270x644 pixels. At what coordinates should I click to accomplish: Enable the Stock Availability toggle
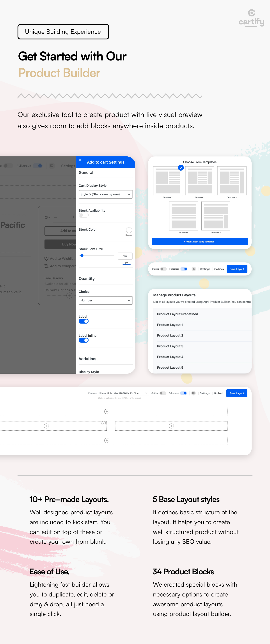click(83, 215)
